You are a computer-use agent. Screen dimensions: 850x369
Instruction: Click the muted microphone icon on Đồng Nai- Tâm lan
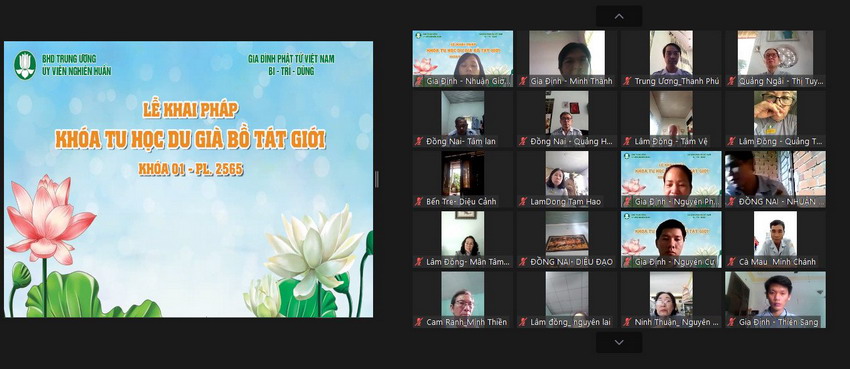click(418, 141)
